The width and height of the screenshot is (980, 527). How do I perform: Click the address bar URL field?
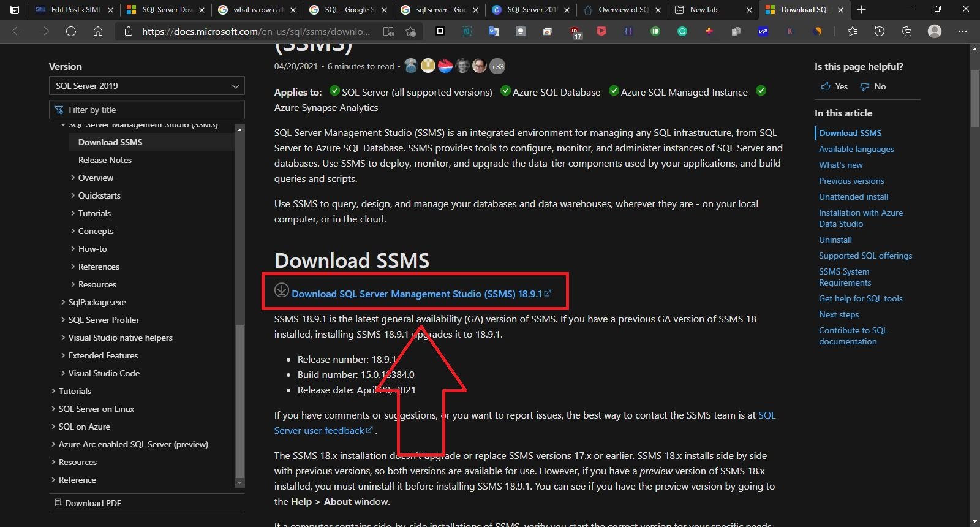point(256,31)
